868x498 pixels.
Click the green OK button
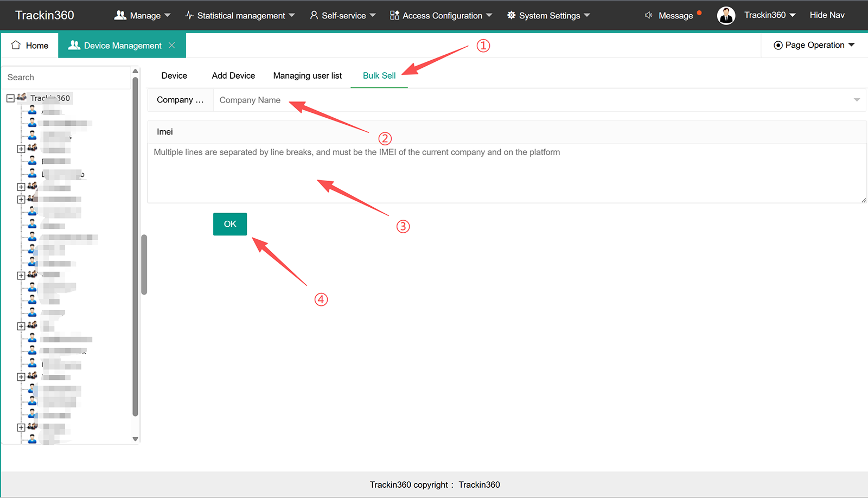pyautogui.click(x=230, y=224)
